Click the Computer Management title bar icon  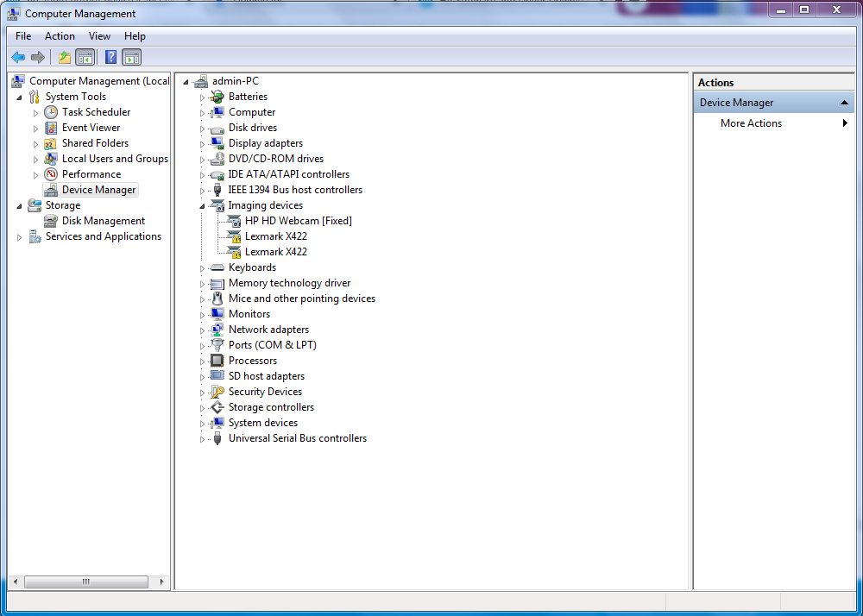pyautogui.click(x=12, y=13)
